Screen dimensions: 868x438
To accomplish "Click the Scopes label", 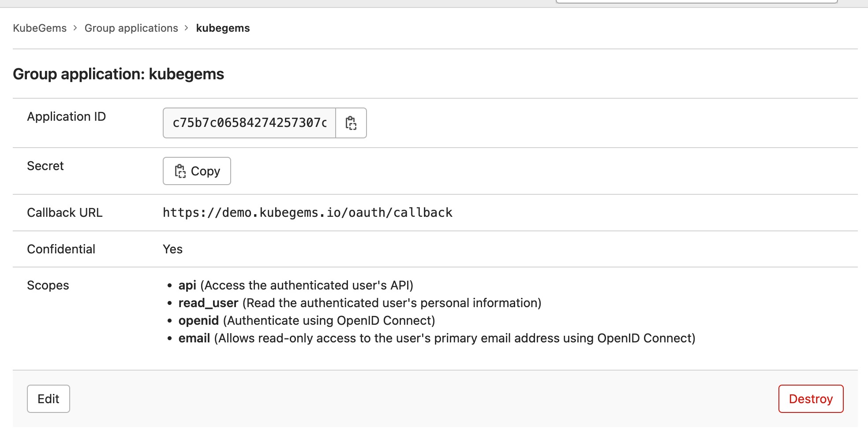I will (x=48, y=286).
